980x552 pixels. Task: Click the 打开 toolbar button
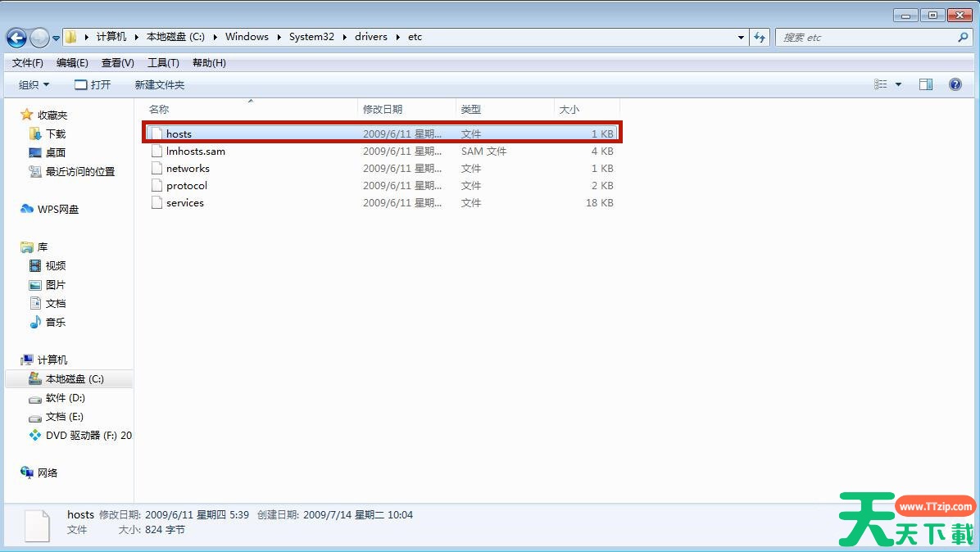93,84
